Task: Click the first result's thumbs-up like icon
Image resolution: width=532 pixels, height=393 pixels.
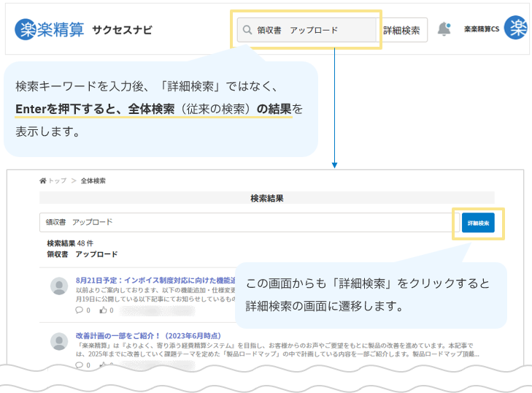Action: tap(103, 310)
